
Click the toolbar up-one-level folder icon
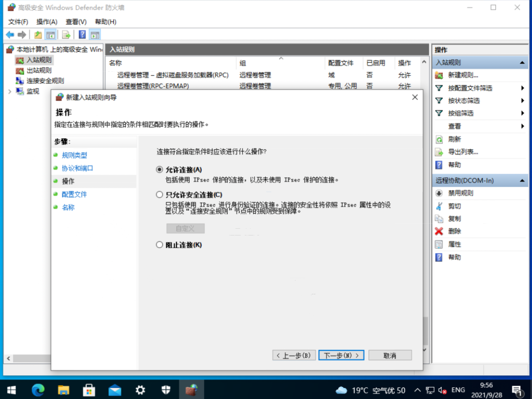tap(38, 35)
